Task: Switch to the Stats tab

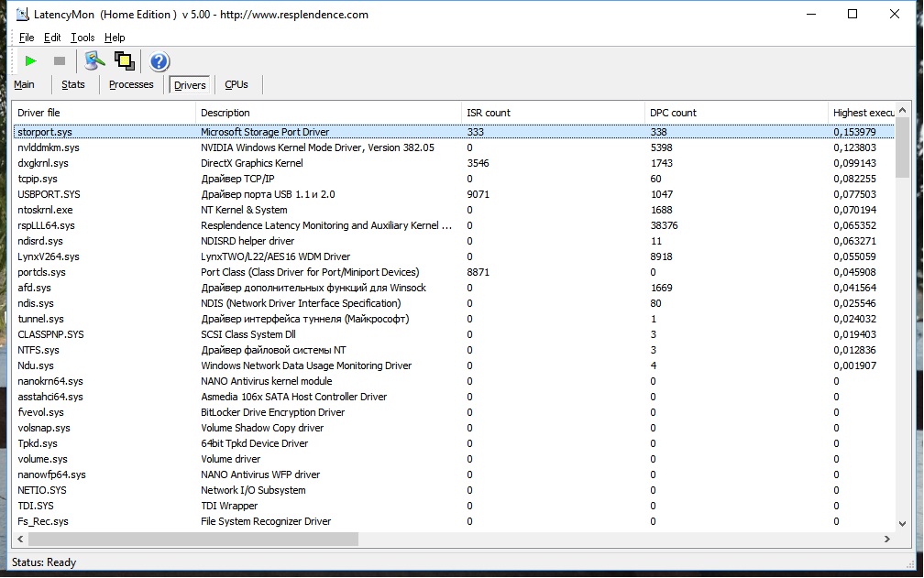Action: [x=73, y=85]
